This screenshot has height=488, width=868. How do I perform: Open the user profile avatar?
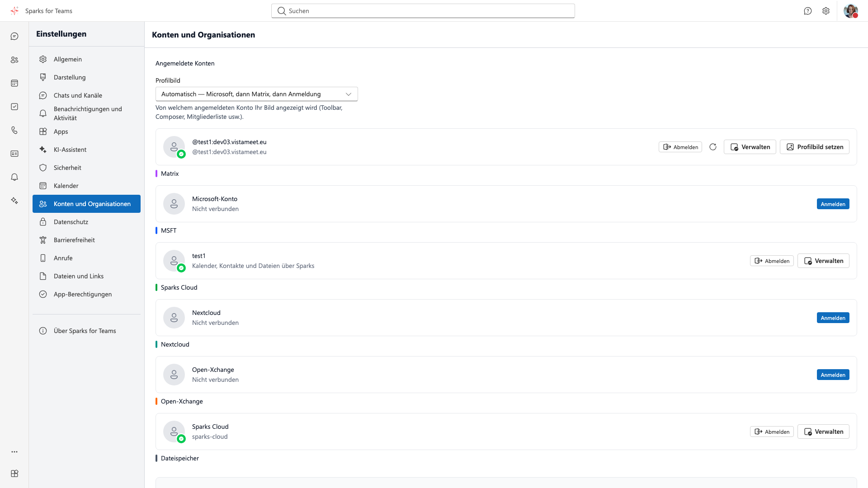point(851,11)
